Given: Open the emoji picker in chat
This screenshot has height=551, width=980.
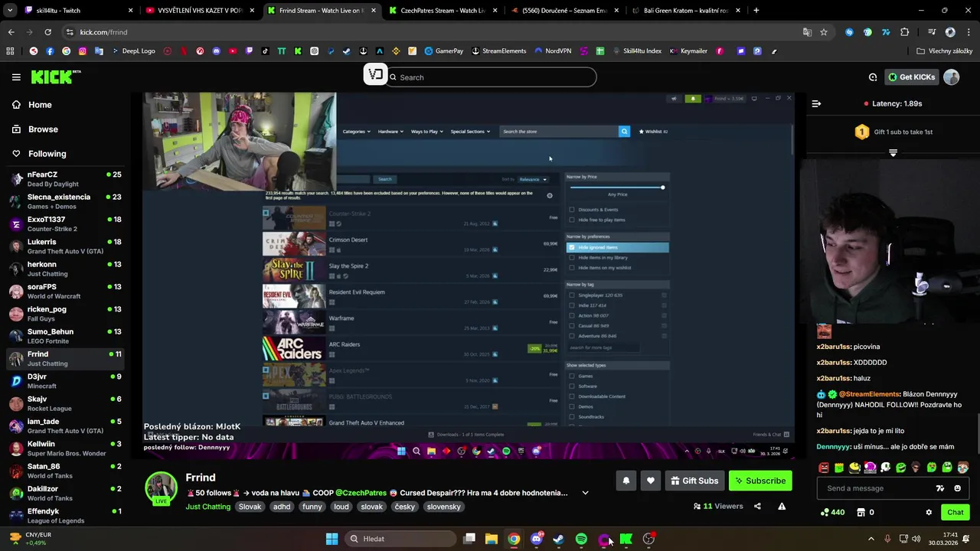Looking at the screenshot, I should point(957,488).
